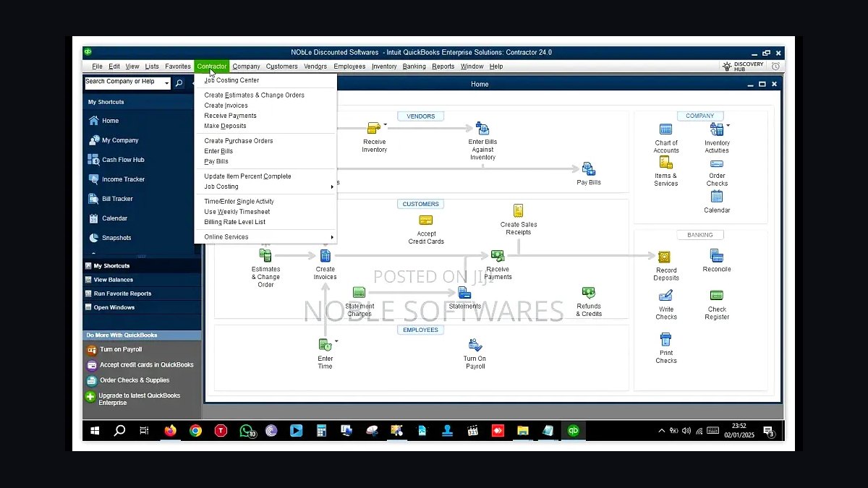Open Receive Inventory dropdown arrow
Screen dimensions: 868x488
386,124
